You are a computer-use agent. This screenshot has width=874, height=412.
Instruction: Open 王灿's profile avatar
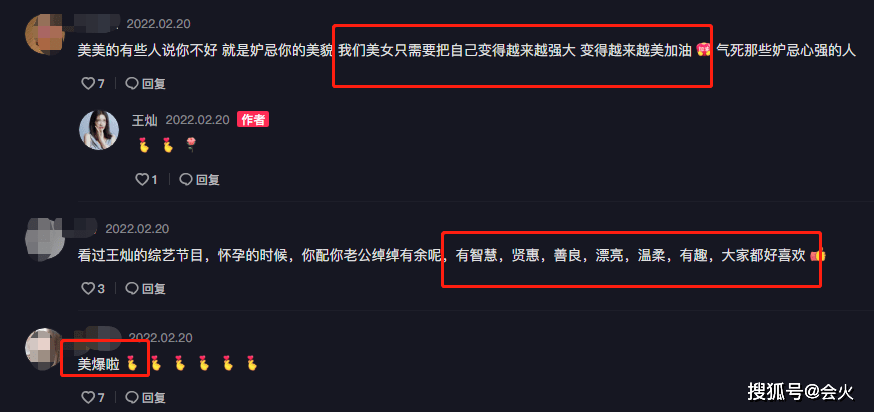click(100, 130)
